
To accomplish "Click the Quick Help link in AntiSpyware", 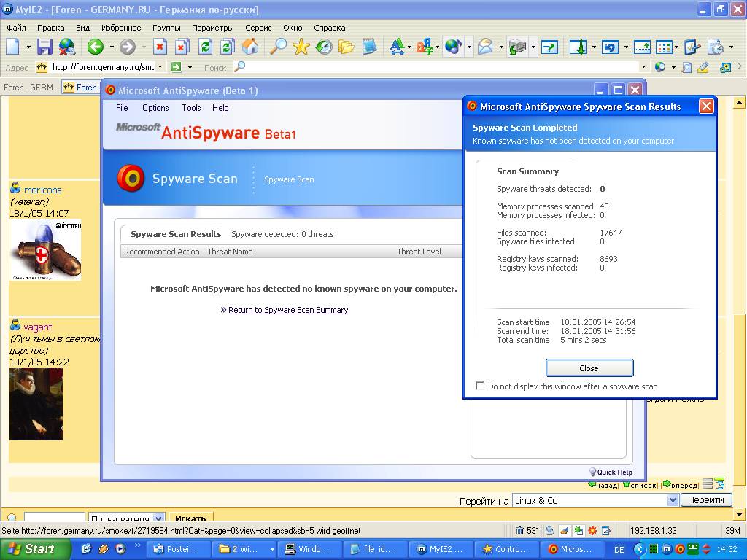I will pos(614,472).
